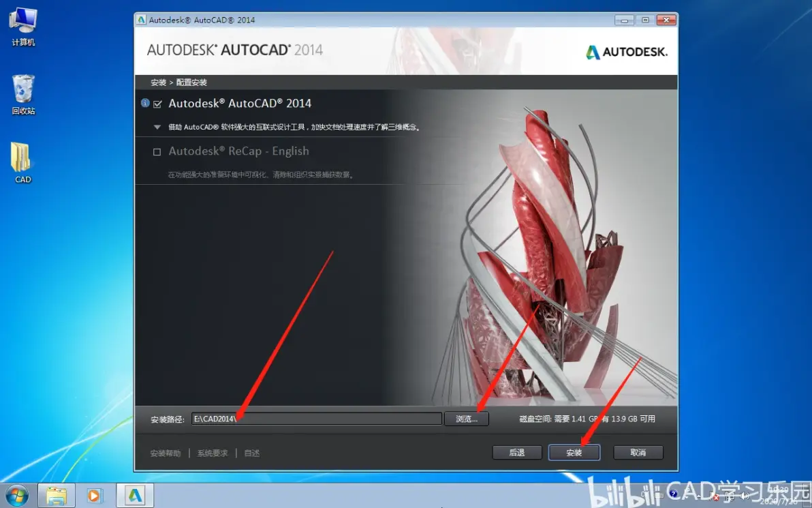This screenshot has width=812, height=508.
Task: Close the AutoCAD 2014 installer window
Action: (x=666, y=20)
